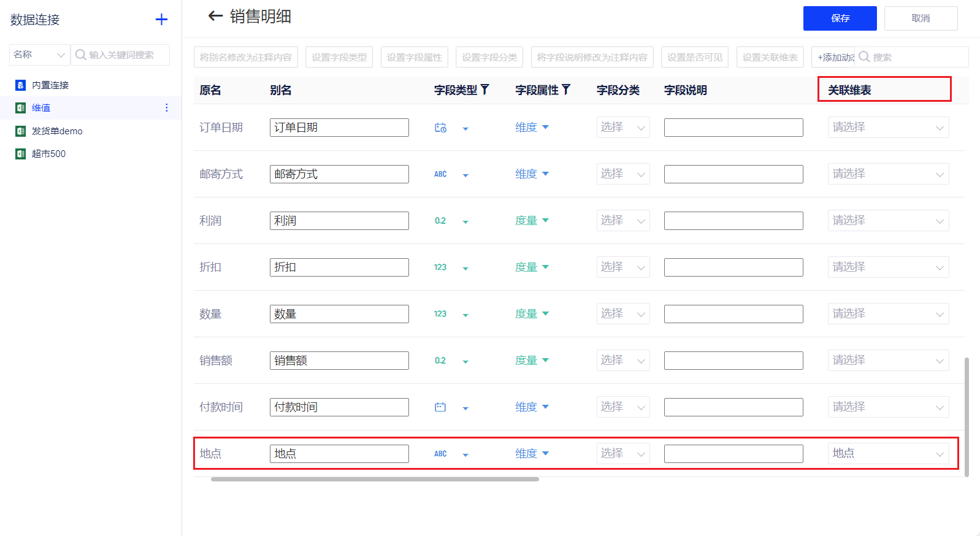Click the calendar type icon for 付款时间
Image resolution: width=980 pixels, height=536 pixels.
pyautogui.click(x=440, y=407)
